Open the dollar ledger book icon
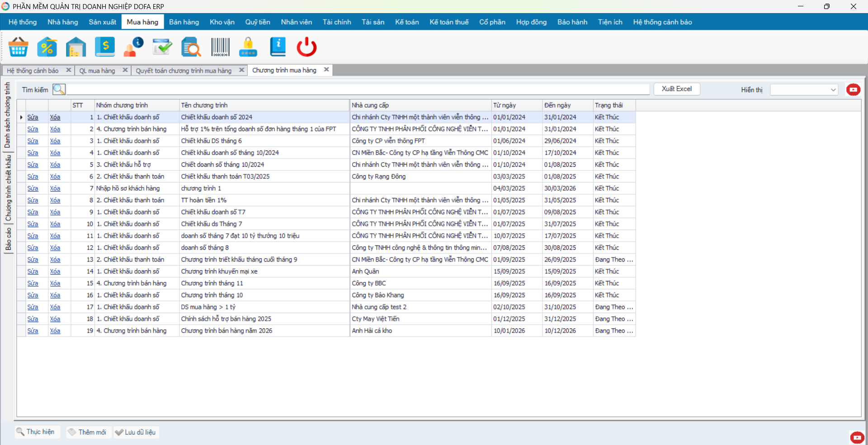Image resolution: width=868 pixels, height=445 pixels. tap(105, 47)
